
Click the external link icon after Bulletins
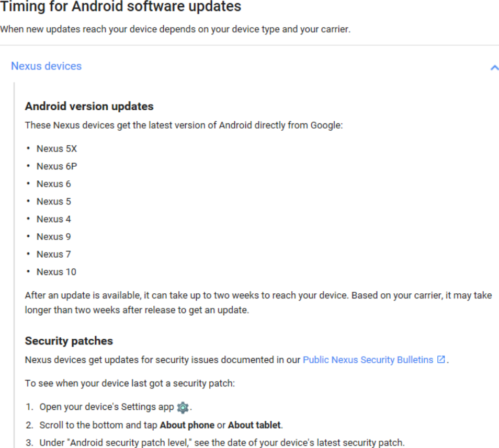coord(441,359)
